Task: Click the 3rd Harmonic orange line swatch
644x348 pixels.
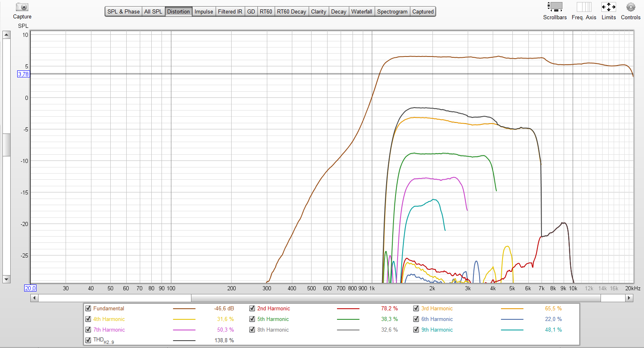Action: [x=512, y=309]
